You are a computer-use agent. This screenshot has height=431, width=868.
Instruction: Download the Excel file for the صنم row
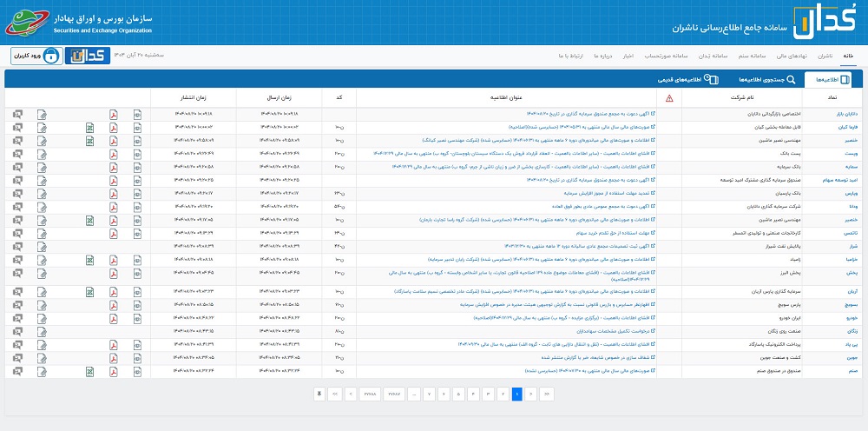coord(89,372)
